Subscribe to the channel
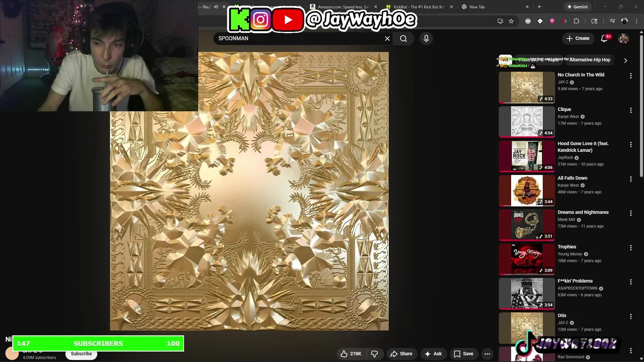644x362 pixels. (x=81, y=354)
